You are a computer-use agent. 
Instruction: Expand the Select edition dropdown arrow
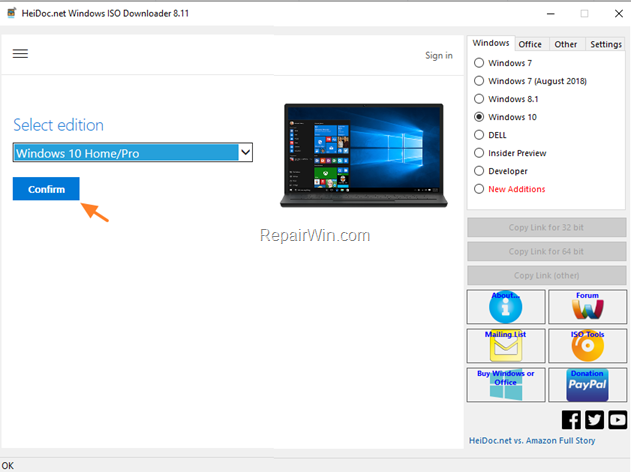point(245,153)
